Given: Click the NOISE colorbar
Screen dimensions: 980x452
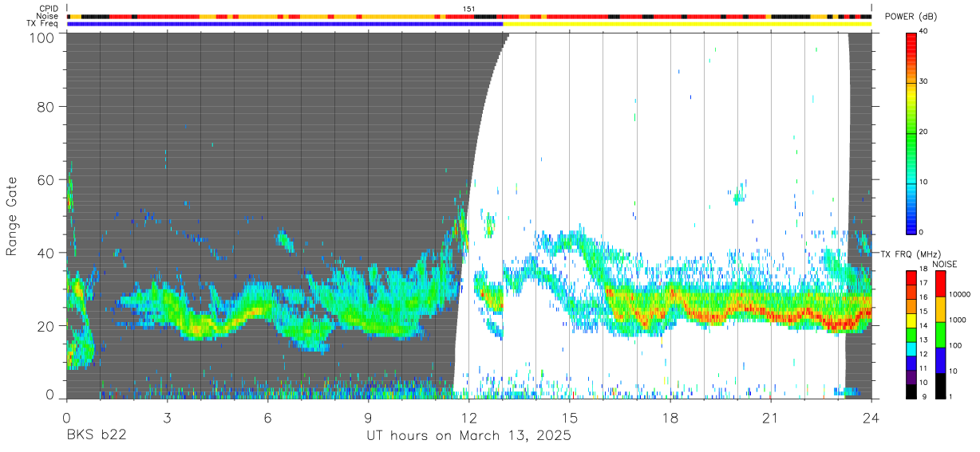Looking at the screenshot, I should [x=940, y=335].
